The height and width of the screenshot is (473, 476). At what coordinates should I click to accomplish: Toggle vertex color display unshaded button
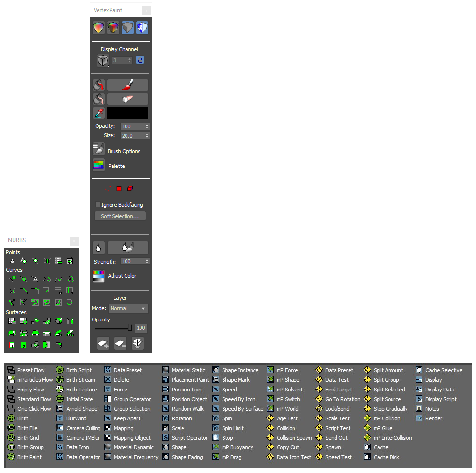coord(113,28)
